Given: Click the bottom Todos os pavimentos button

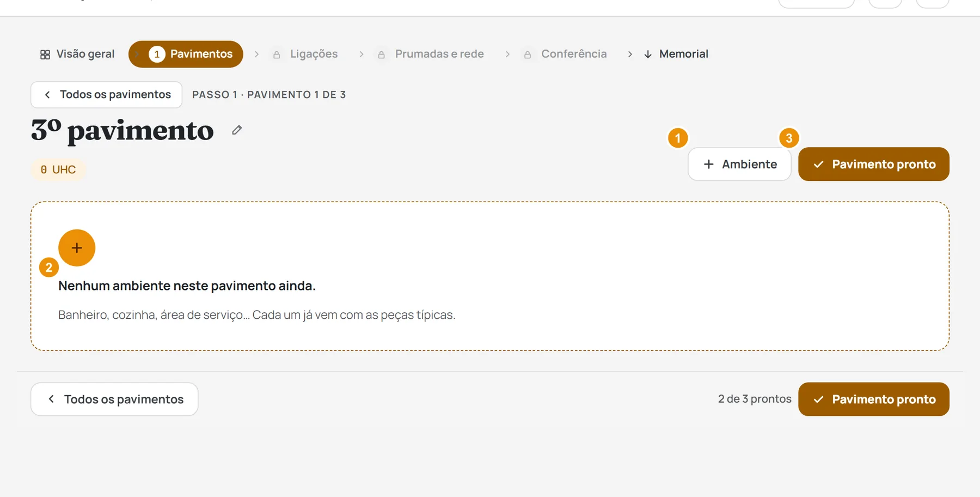Looking at the screenshot, I should click(x=114, y=399).
